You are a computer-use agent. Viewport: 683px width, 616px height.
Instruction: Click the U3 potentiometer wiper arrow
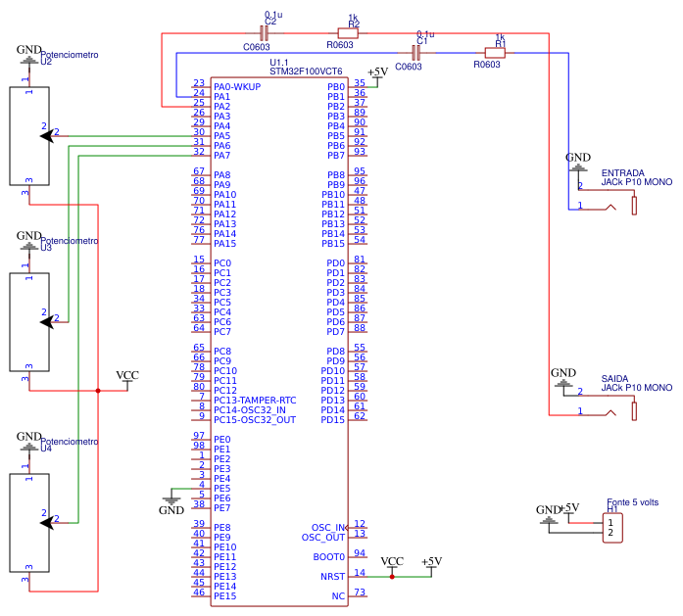[x=47, y=322]
